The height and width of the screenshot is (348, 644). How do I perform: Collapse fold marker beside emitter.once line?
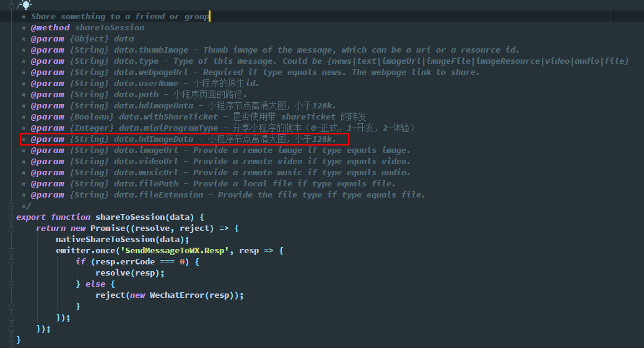pyautogui.click(x=12, y=251)
